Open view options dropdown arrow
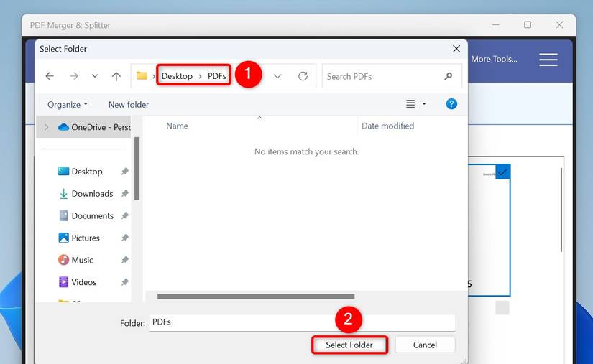Viewport: 593px width, 364px height. pos(424,104)
